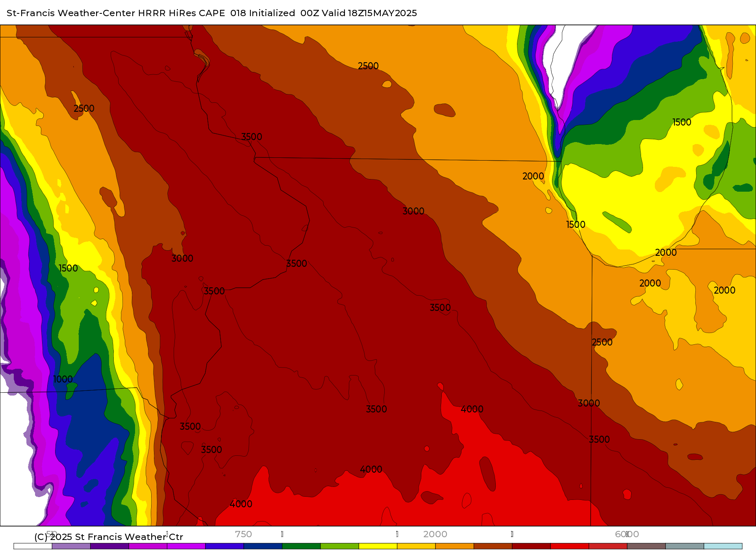Select the maroon dark red legend swatch

tap(531, 546)
